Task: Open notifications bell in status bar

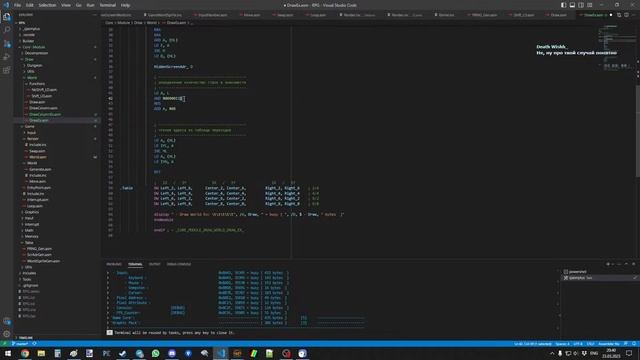Action: pyautogui.click(x=634, y=344)
